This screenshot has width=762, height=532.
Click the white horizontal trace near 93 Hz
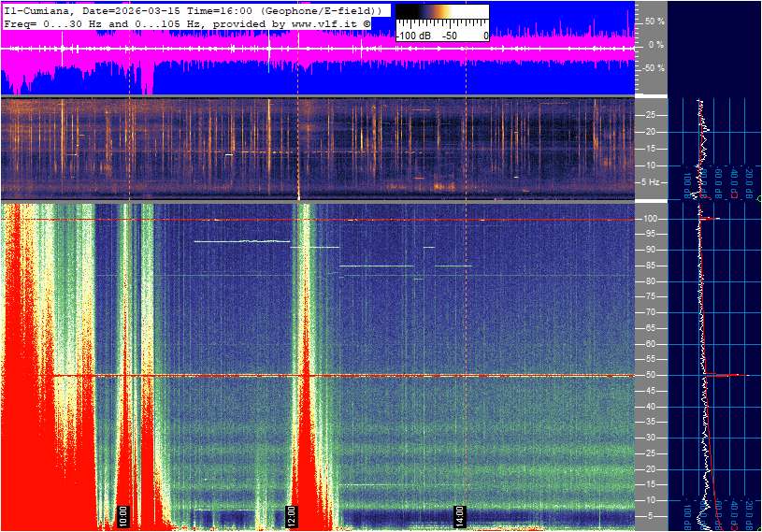241,241
